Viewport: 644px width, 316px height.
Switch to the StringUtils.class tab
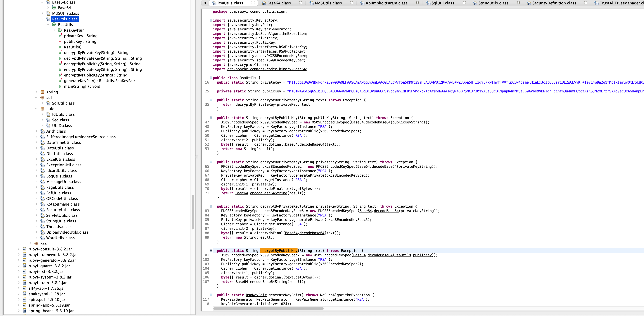[493, 3]
